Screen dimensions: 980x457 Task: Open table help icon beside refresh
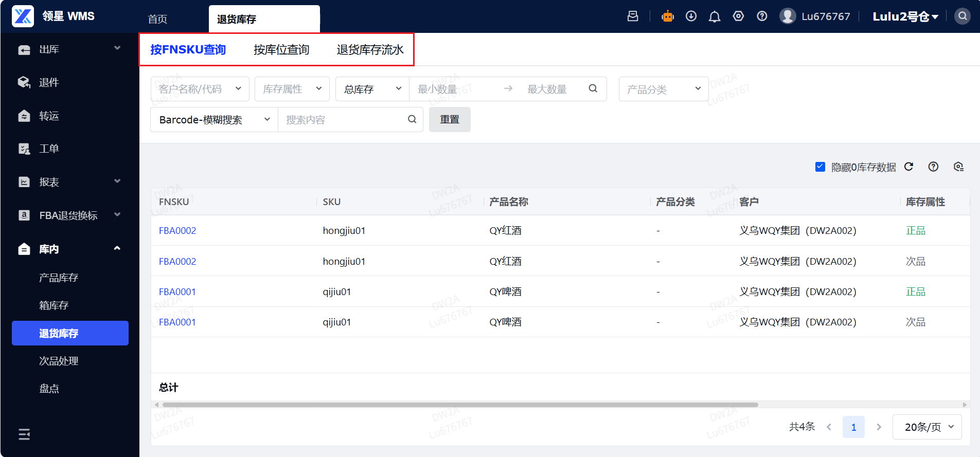point(933,167)
